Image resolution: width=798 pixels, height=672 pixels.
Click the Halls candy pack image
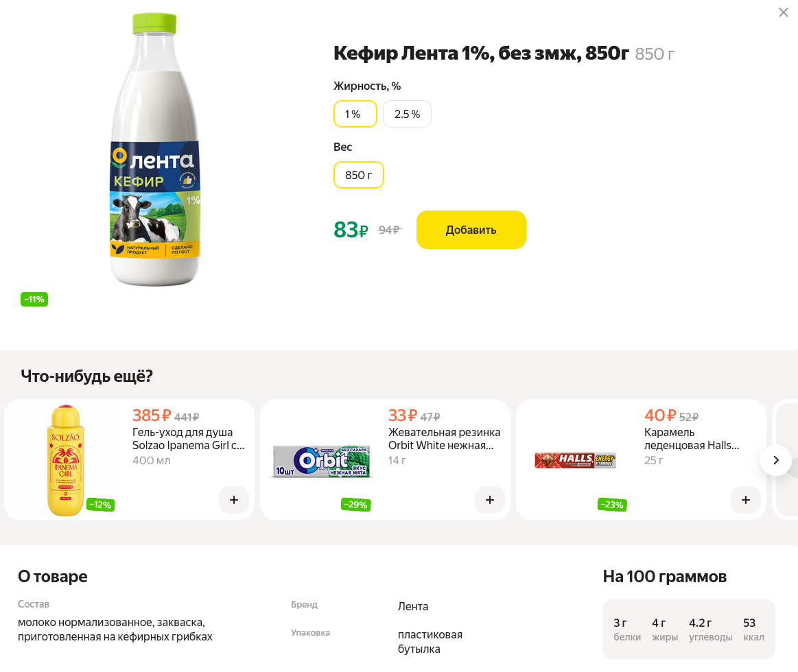coord(575,460)
